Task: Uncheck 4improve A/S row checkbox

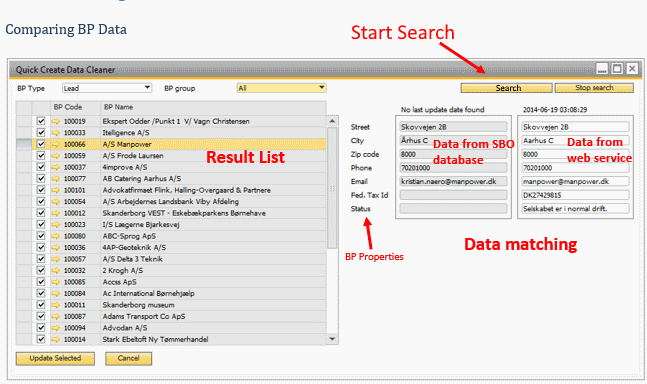Action: (41, 167)
